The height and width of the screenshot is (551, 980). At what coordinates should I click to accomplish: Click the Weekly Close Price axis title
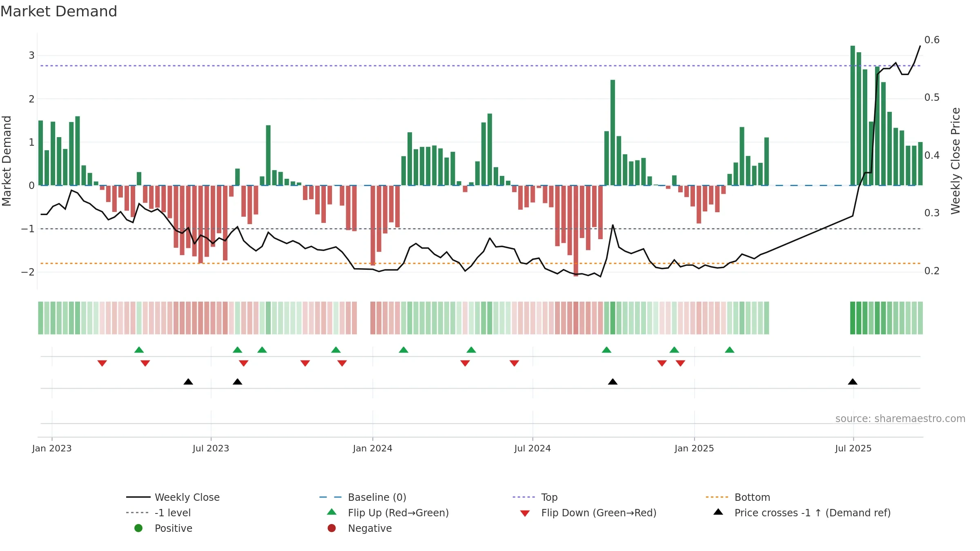point(955,161)
